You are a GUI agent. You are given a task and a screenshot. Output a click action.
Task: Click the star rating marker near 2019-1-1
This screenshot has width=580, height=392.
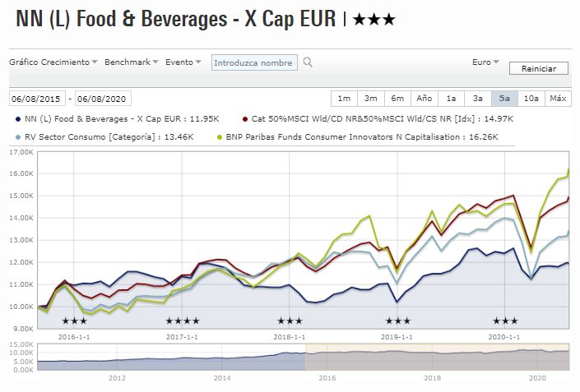pos(398,321)
